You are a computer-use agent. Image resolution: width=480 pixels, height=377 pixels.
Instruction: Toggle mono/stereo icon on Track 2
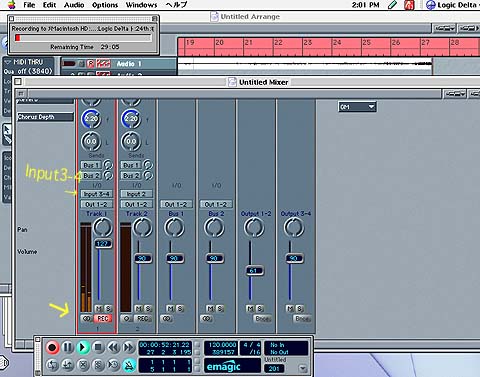point(127,319)
